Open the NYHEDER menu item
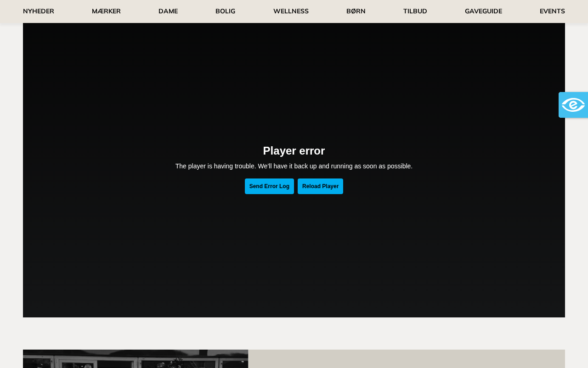This screenshot has width=588, height=368. pos(39,11)
